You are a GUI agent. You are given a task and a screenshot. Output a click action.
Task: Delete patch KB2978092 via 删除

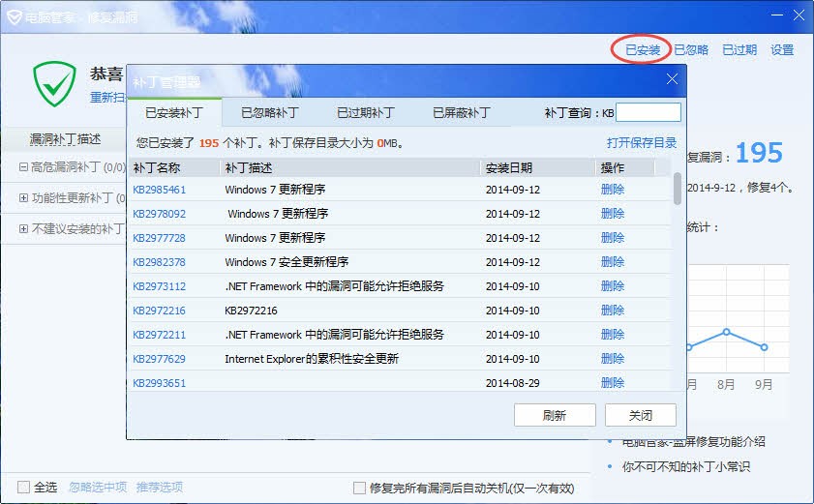pyautogui.click(x=613, y=214)
